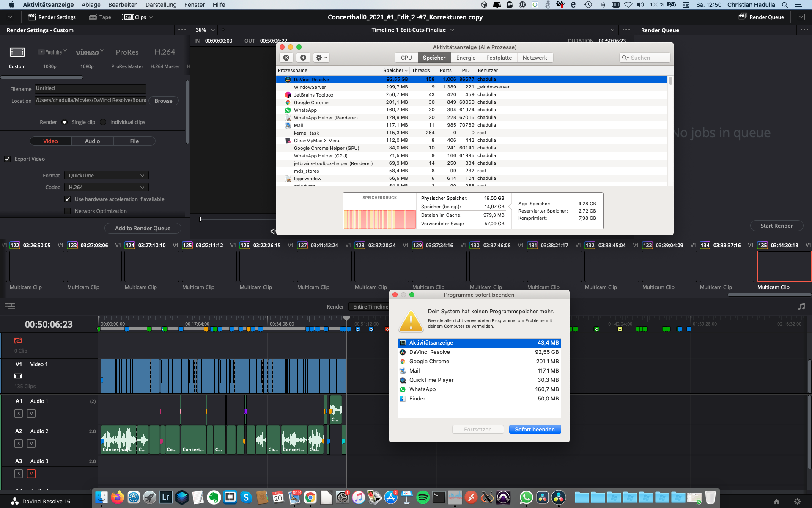Click the clip thumbnails horizontal scrollbar
The image size is (812, 508).
[769, 295]
